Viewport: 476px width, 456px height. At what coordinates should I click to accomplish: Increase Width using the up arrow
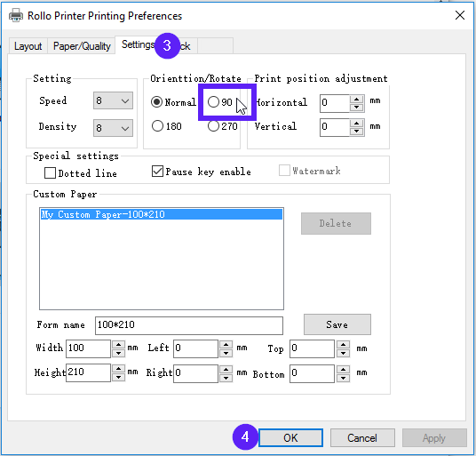[x=118, y=345]
